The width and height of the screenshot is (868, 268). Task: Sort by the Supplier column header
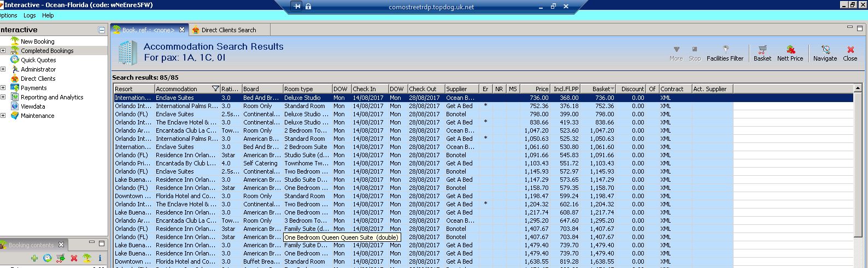(x=462, y=88)
